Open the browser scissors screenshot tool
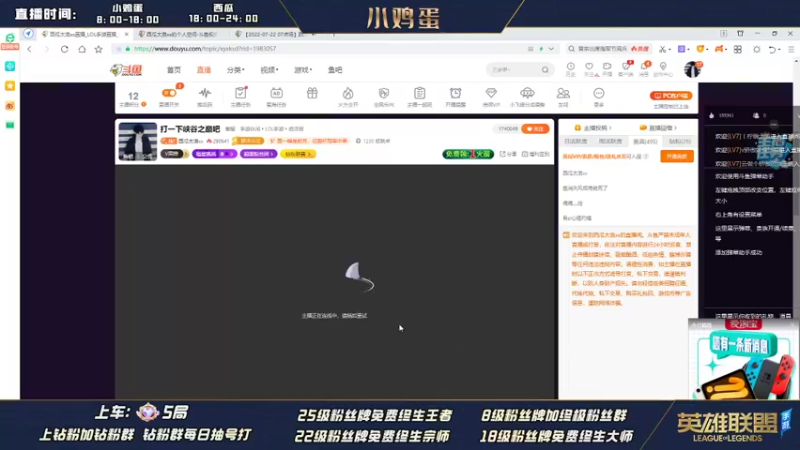800x450 pixels. (662, 49)
